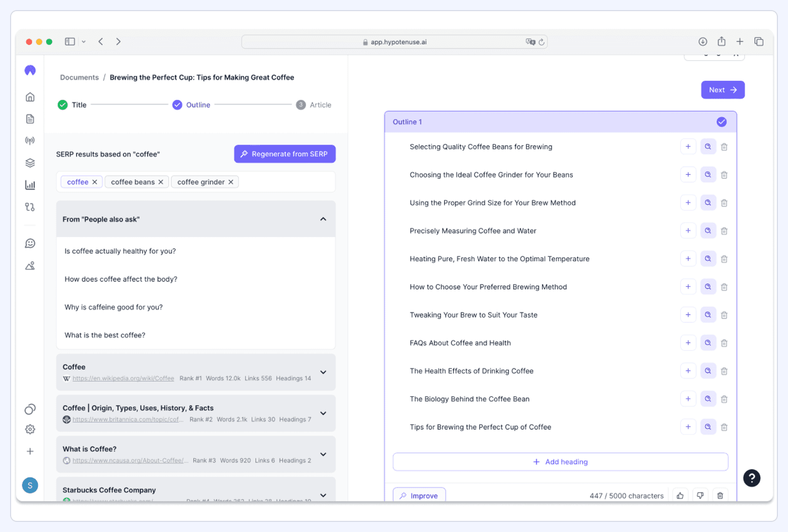
Task: Open the help question mark bubble
Action: (x=751, y=478)
